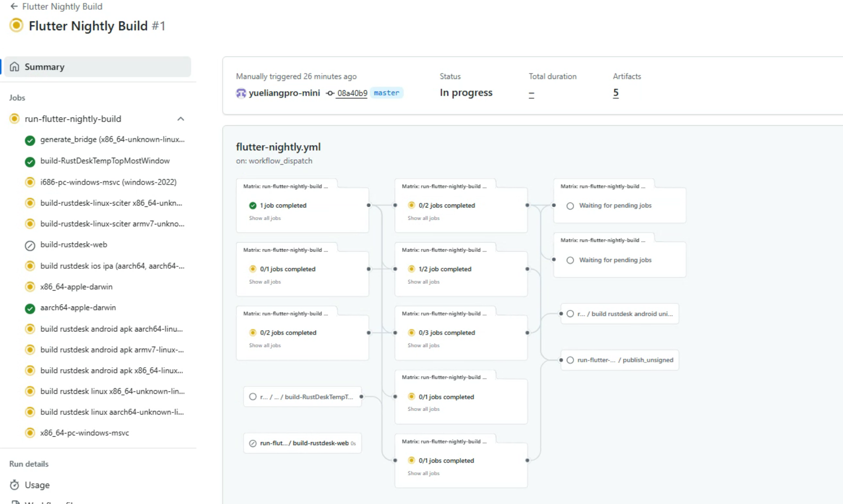The height and width of the screenshot is (504, 843).
Task: Click green check icon beside aarch64-apple-darwin job
Action: click(30, 308)
